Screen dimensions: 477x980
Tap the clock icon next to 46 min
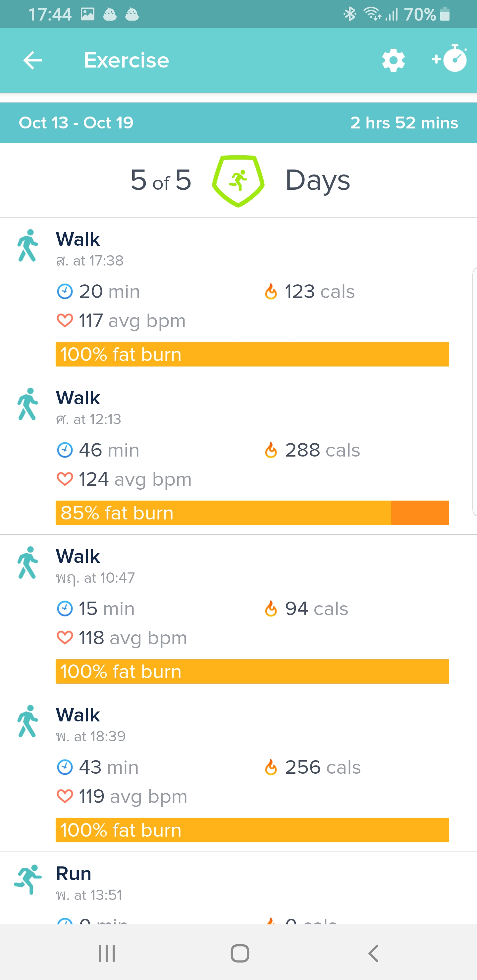[x=65, y=450]
